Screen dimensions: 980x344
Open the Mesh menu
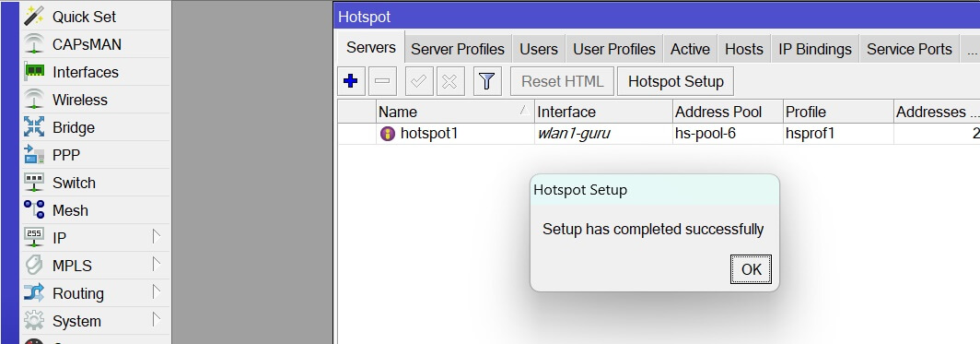click(95, 210)
